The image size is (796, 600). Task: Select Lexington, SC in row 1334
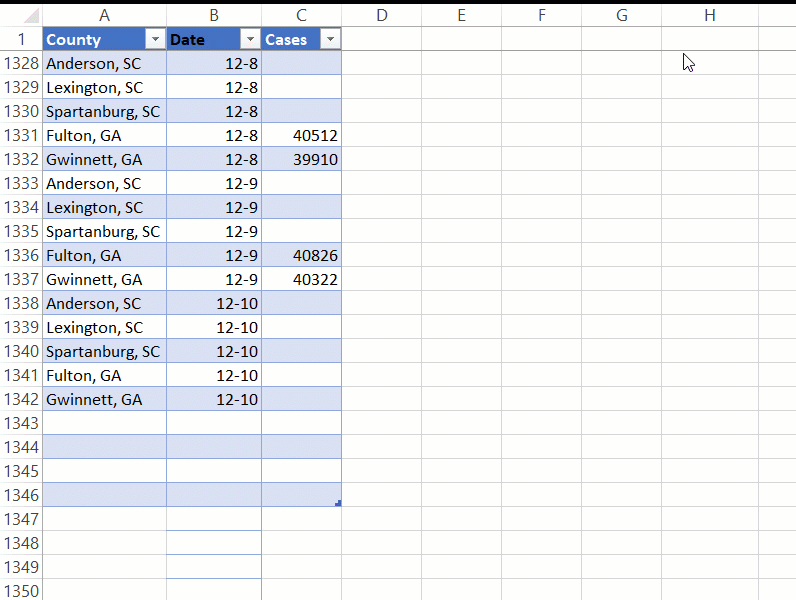105,207
